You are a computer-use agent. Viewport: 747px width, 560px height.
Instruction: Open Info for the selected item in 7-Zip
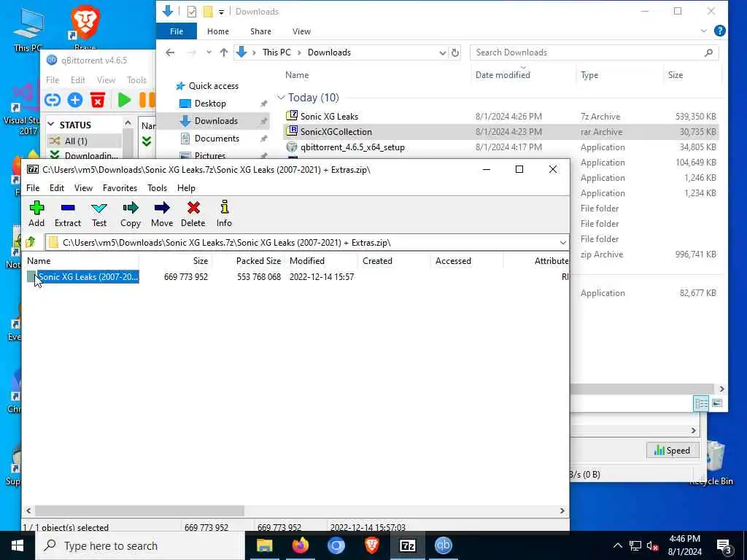pyautogui.click(x=224, y=214)
